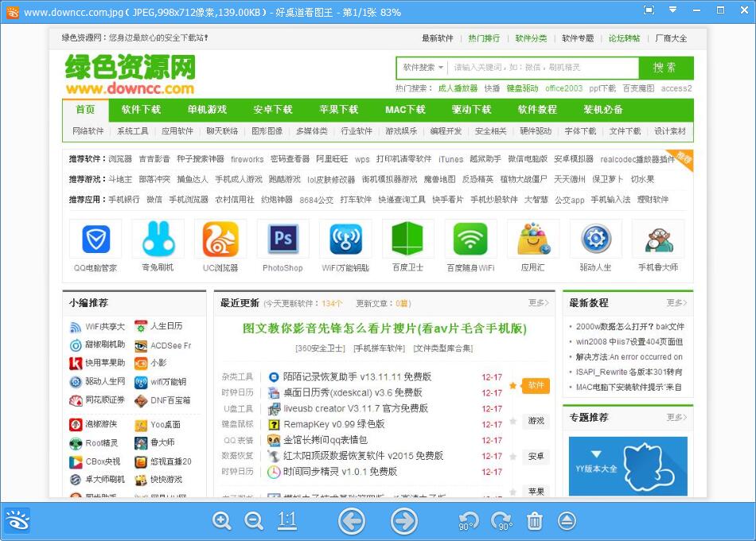Delete the current image with trash icon
Viewport: 756px width, 541px height.
(x=535, y=521)
